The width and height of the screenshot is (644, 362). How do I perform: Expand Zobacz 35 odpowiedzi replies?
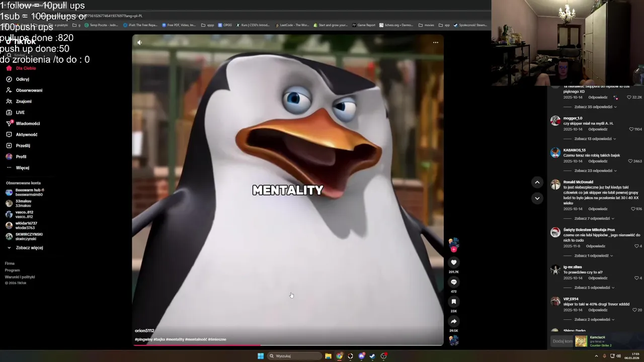click(x=595, y=107)
